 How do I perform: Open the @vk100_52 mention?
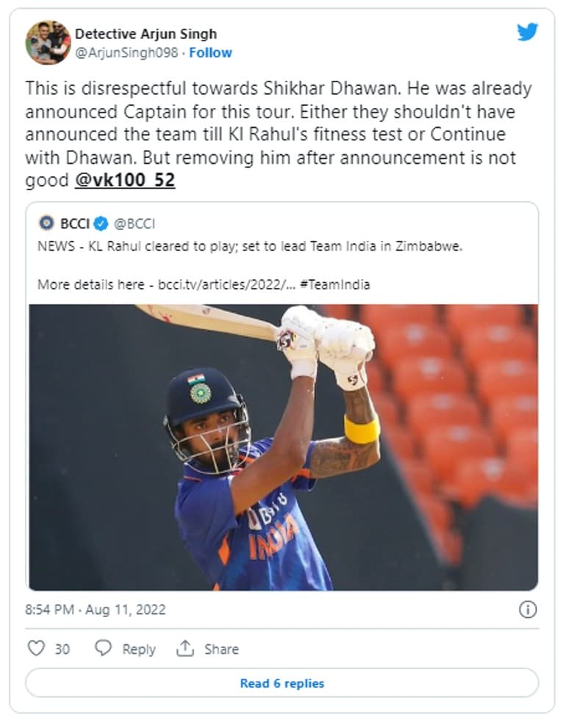(125, 181)
